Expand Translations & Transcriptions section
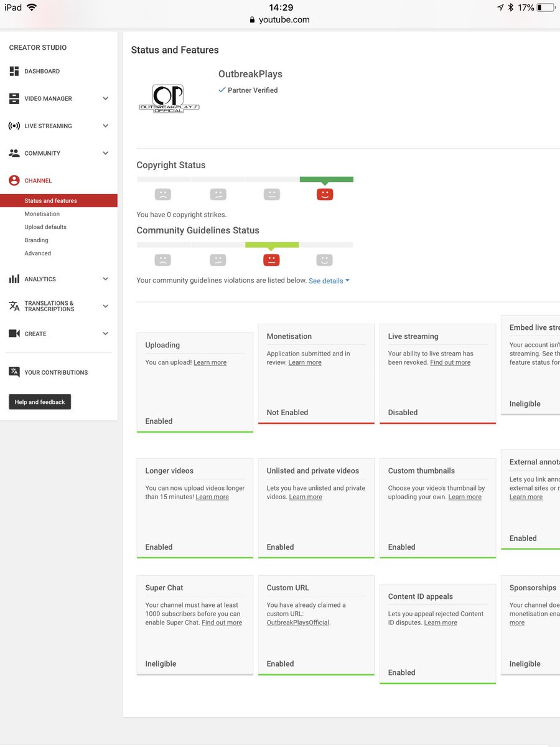 [105, 306]
